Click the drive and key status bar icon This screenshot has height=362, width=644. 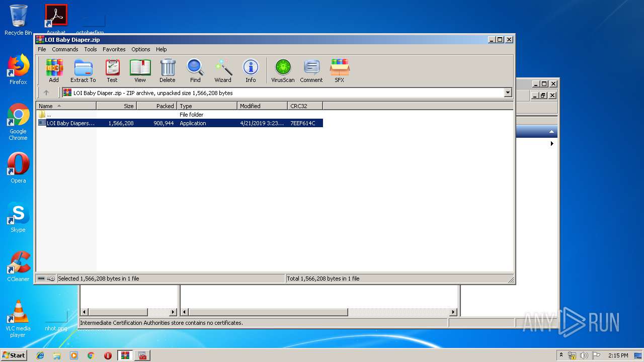click(46, 279)
